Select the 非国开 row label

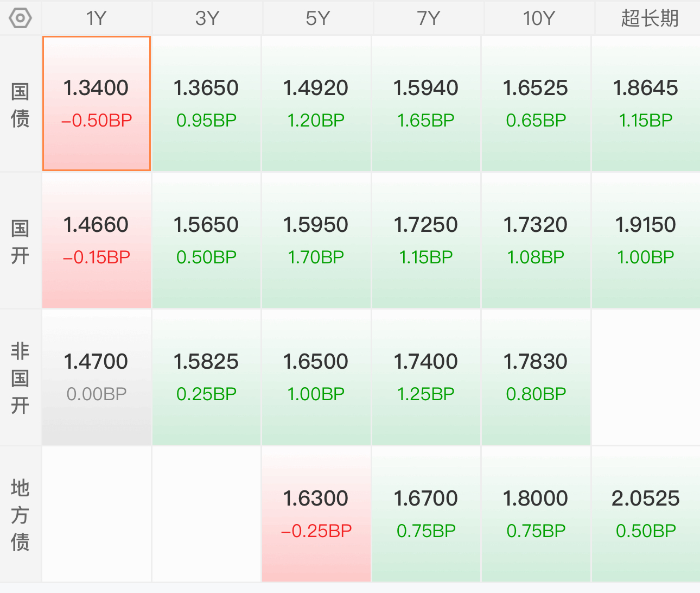click(20, 377)
